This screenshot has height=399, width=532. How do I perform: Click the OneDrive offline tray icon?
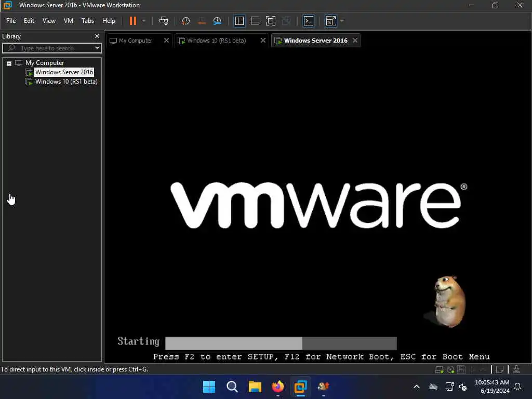[433, 387]
